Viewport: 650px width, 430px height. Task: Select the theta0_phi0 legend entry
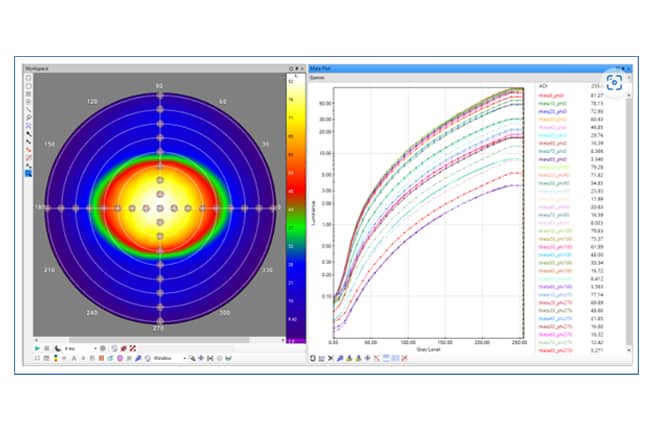pyautogui.click(x=551, y=96)
